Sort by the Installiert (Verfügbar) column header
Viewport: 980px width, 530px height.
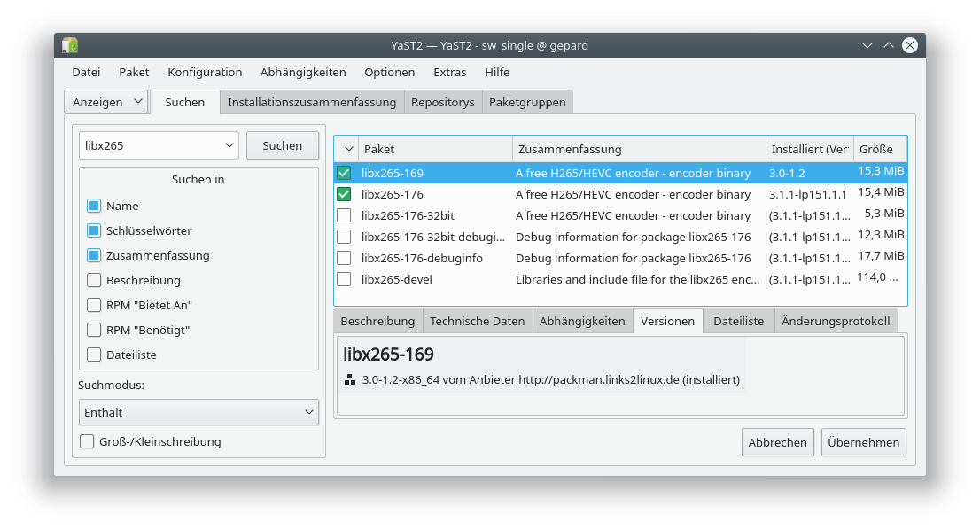(809, 150)
